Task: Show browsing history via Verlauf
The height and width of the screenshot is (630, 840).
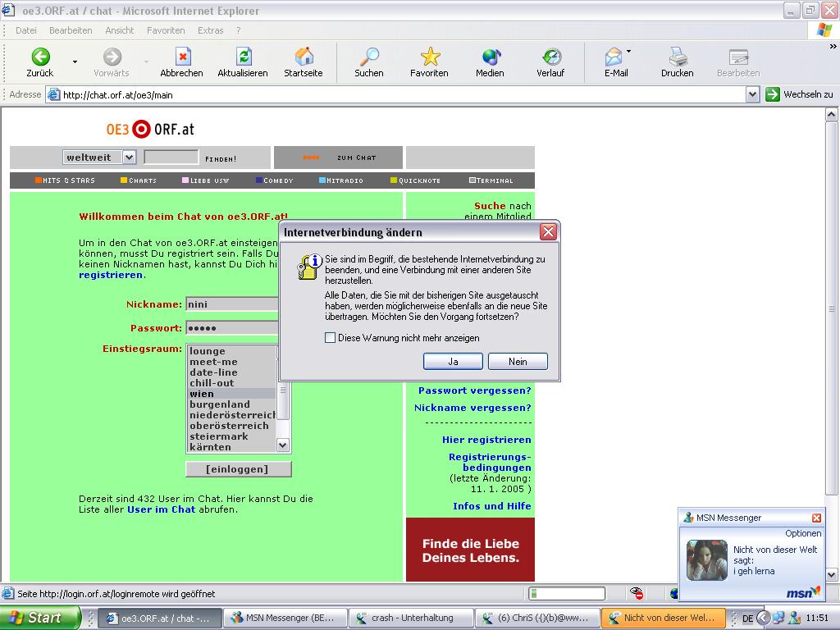Action: (550, 62)
